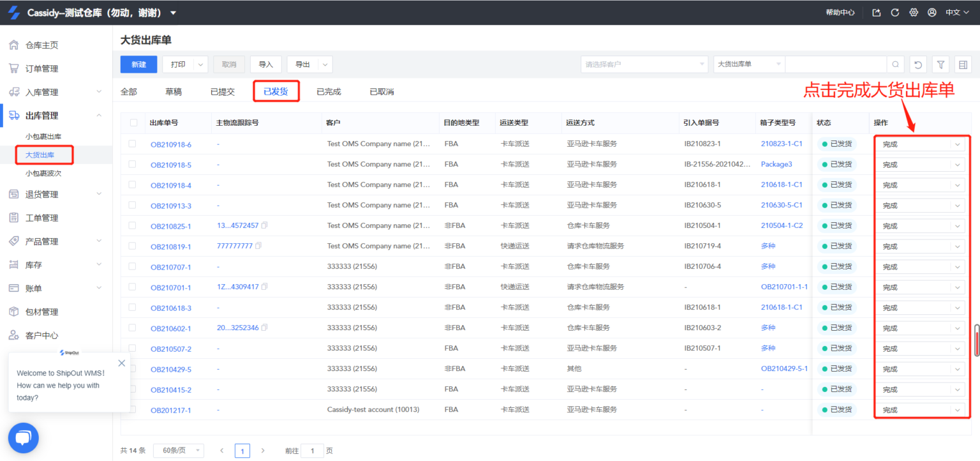980x461 pixels.
Task: Click the search magnifier icon
Action: point(895,64)
